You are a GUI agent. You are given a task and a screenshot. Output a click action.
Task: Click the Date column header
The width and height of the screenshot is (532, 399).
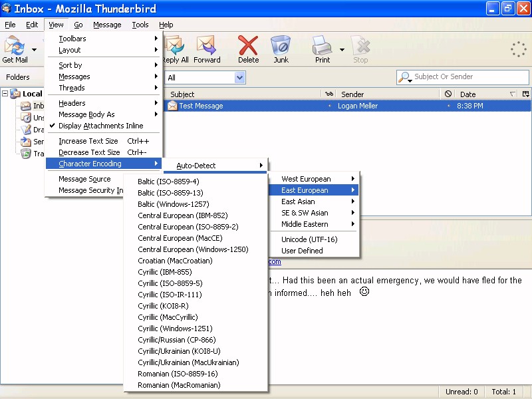pos(486,94)
